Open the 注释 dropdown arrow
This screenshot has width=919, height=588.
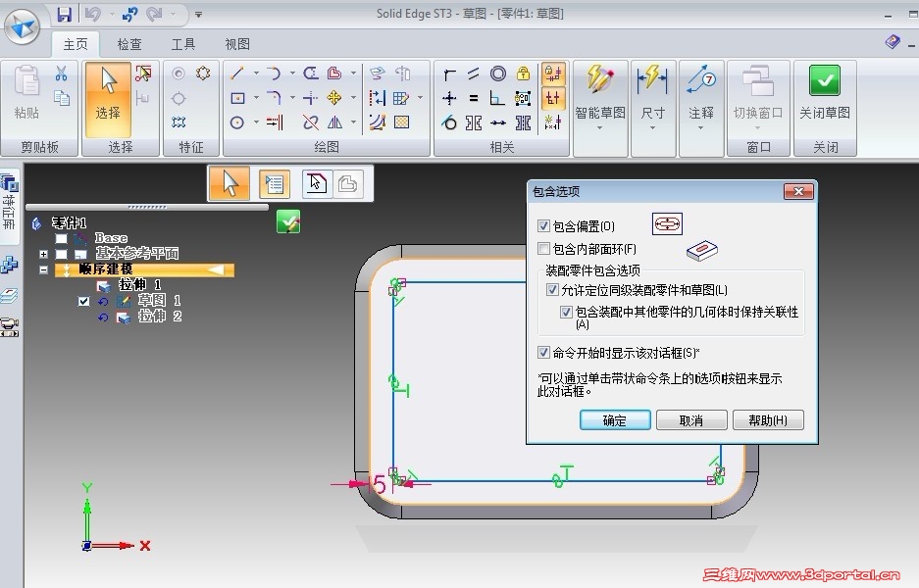700,127
